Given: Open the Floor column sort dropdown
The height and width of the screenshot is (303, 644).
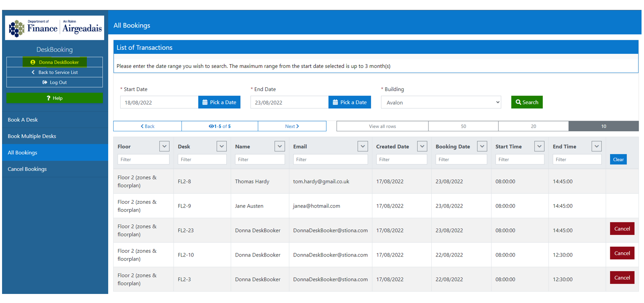Looking at the screenshot, I should click(164, 146).
